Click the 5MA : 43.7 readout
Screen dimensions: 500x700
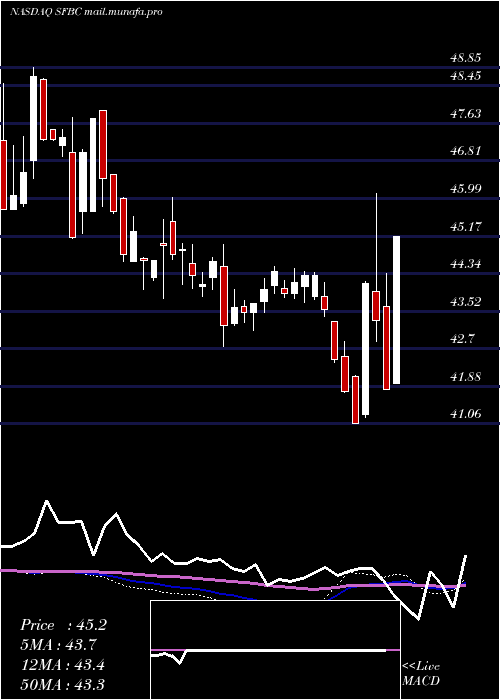pos(58,644)
